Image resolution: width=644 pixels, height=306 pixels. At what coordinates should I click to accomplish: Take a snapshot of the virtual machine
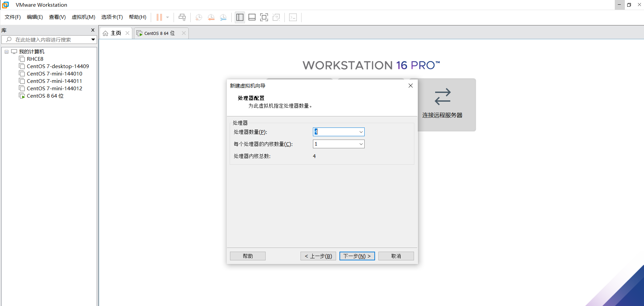(x=198, y=17)
